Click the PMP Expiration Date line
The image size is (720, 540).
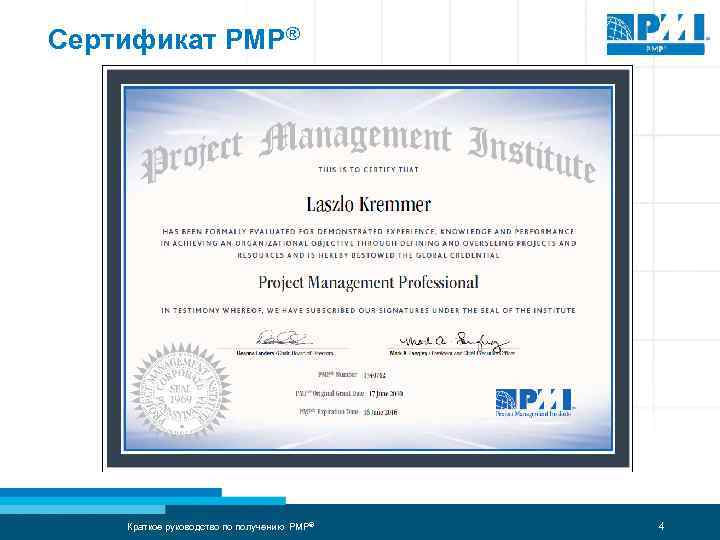pyautogui.click(x=349, y=412)
